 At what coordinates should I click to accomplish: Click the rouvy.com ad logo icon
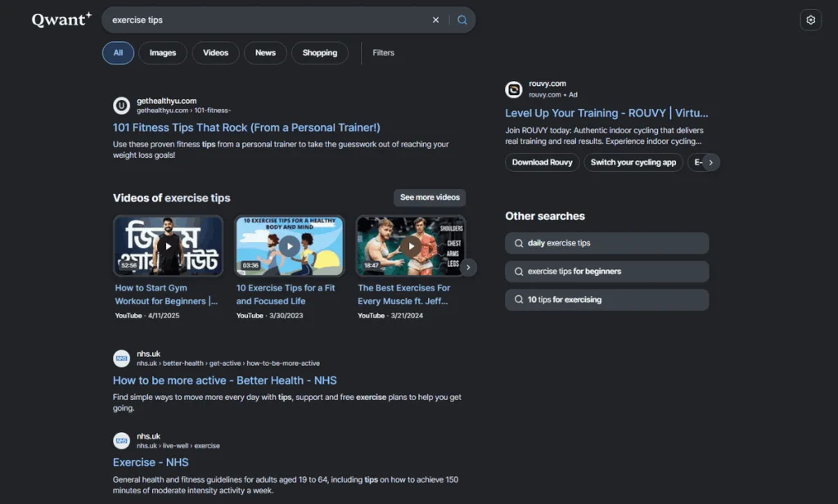(514, 89)
